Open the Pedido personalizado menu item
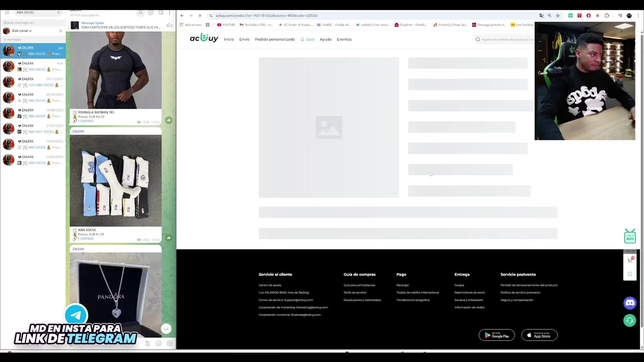This screenshot has width=644, height=362. [275, 39]
